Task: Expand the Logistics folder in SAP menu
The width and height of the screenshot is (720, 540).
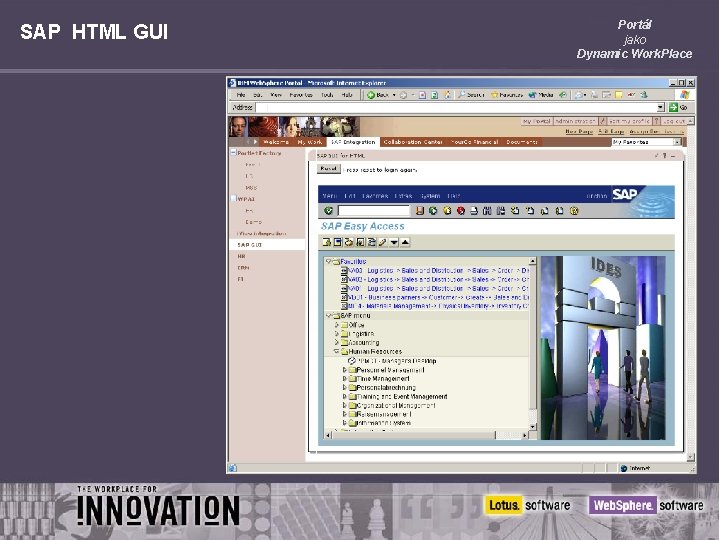Action: coord(337,334)
